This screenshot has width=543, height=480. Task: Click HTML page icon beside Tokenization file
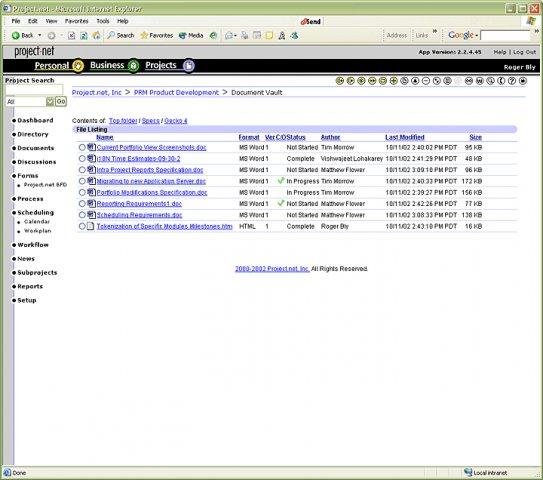[90, 226]
